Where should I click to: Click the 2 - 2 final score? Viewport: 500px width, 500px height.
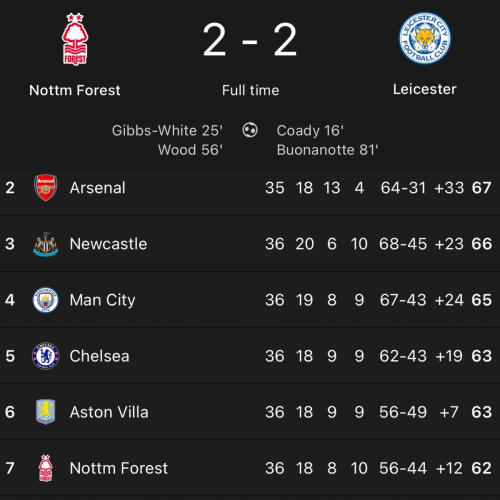click(250, 39)
